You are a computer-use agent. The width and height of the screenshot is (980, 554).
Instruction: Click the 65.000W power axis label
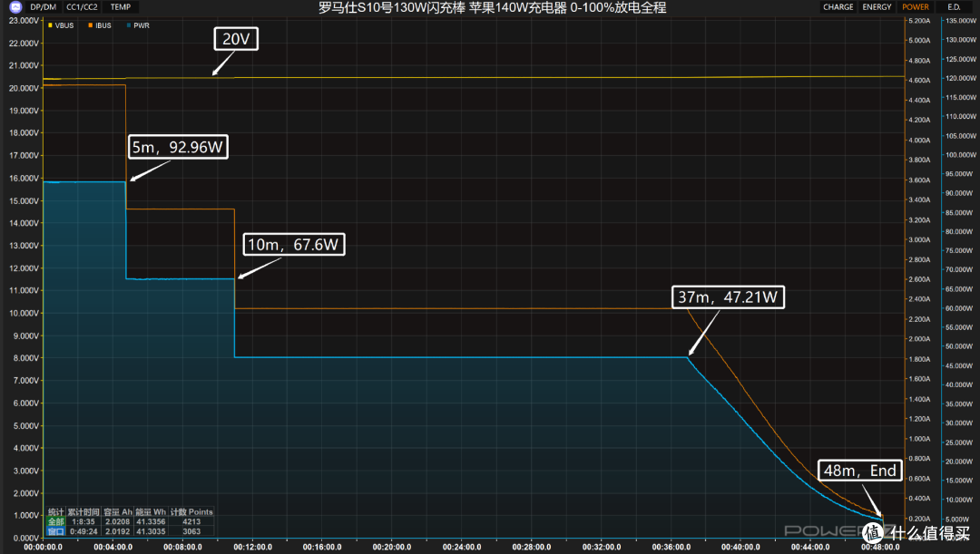961,289
